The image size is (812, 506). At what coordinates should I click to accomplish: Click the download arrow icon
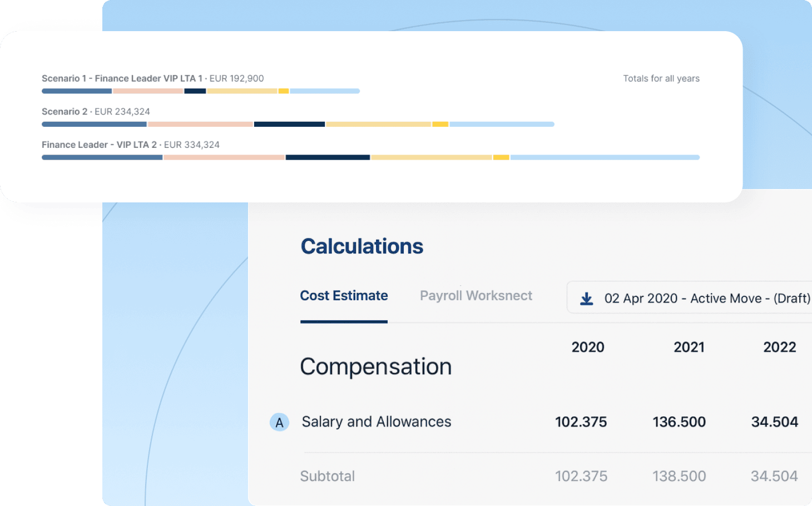click(x=586, y=299)
